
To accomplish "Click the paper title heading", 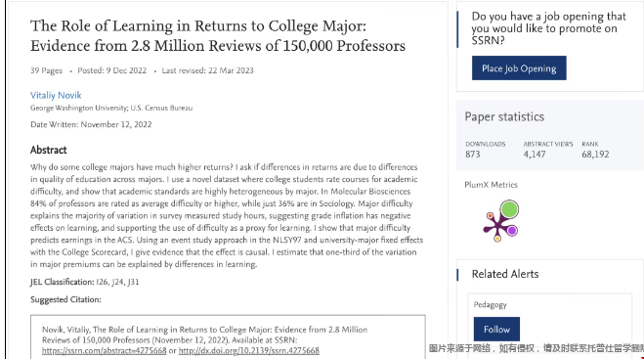I will (x=218, y=36).
